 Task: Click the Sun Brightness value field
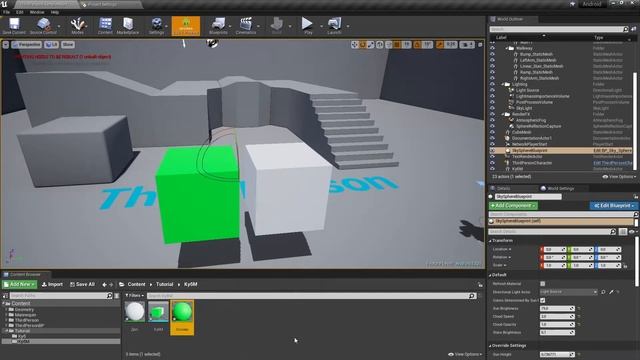557,308
